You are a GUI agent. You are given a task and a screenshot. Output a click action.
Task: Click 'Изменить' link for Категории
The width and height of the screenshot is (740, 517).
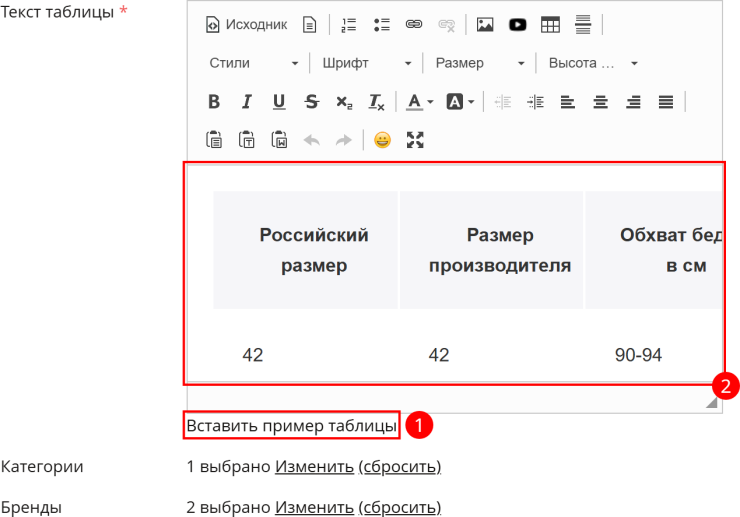[x=314, y=466]
